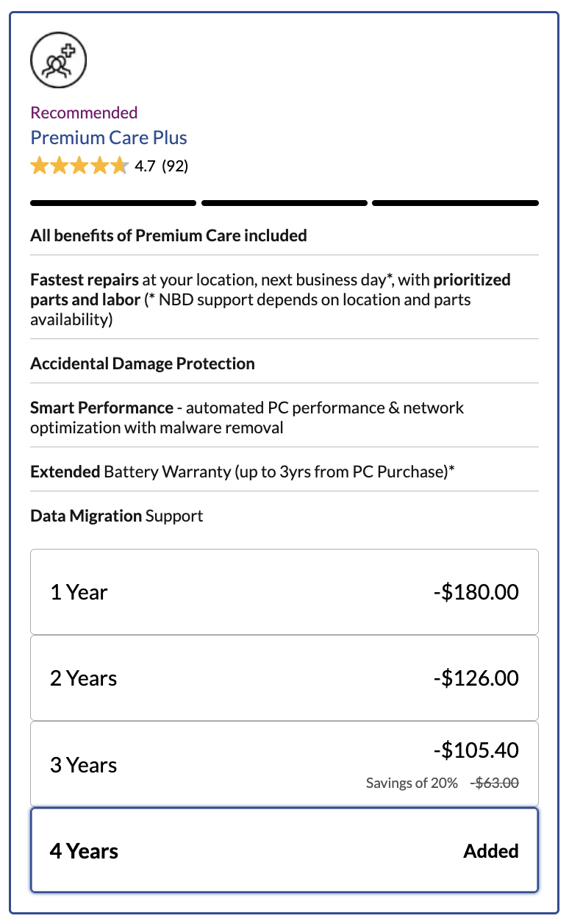Click the Recommended label
569x924 pixels.
click(84, 113)
